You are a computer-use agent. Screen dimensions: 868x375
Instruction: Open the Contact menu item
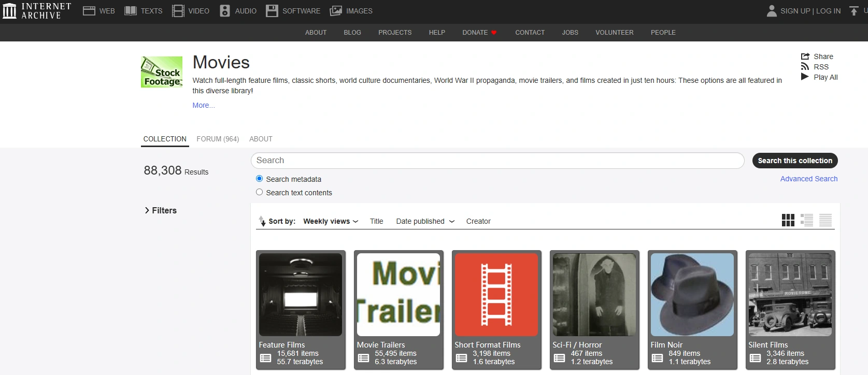tap(530, 32)
